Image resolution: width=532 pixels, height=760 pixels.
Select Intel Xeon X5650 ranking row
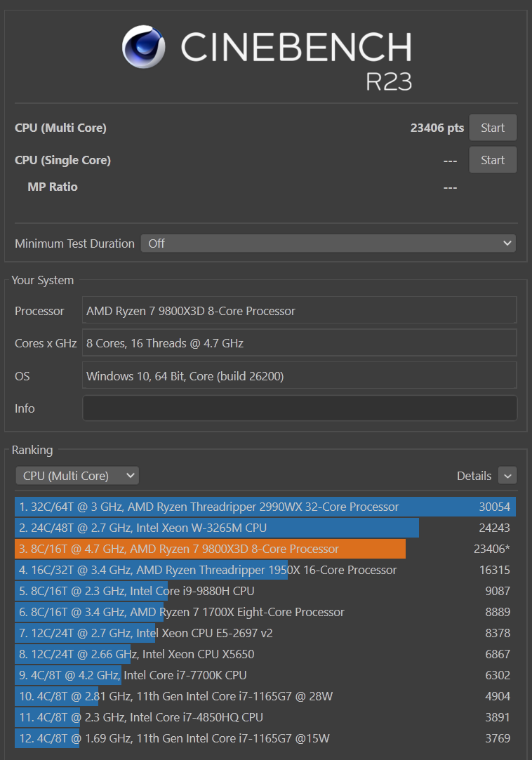265,654
